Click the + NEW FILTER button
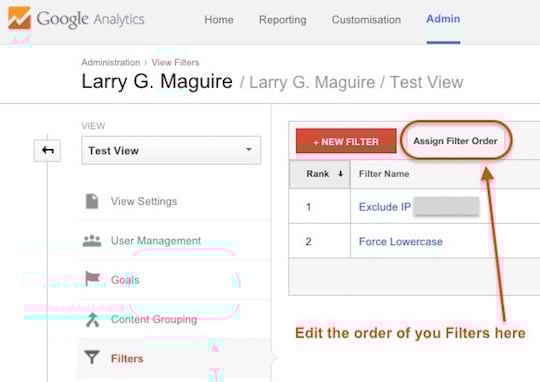 [346, 141]
